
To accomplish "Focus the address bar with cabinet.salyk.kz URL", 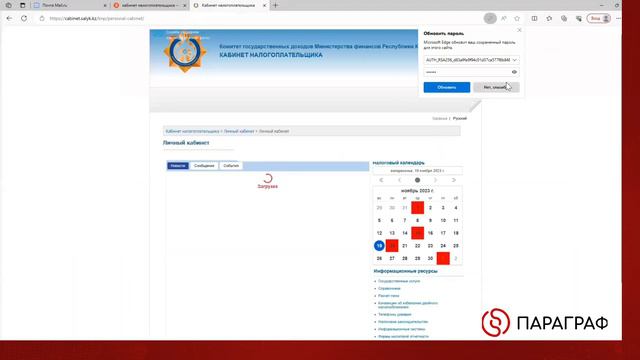I will (x=96, y=18).
